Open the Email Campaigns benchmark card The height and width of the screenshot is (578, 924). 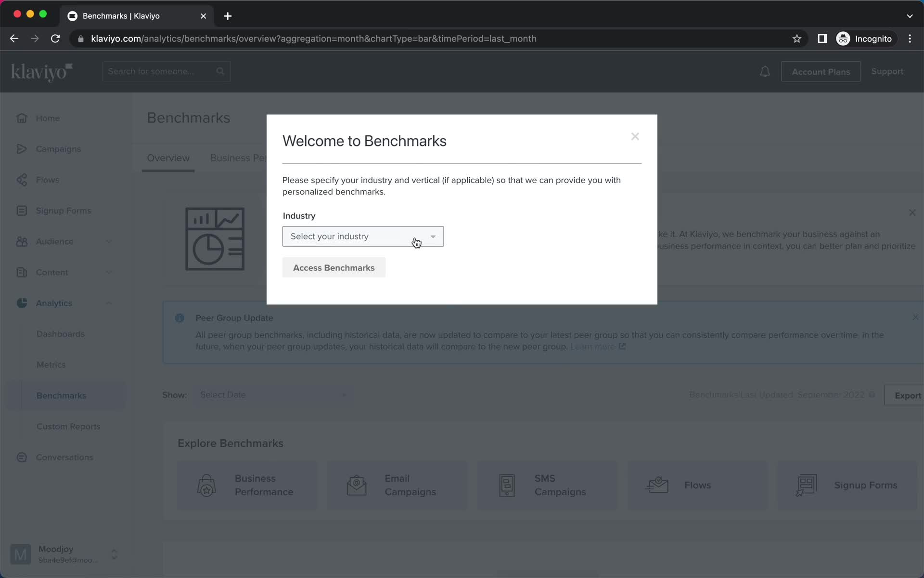pyautogui.click(x=397, y=486)
